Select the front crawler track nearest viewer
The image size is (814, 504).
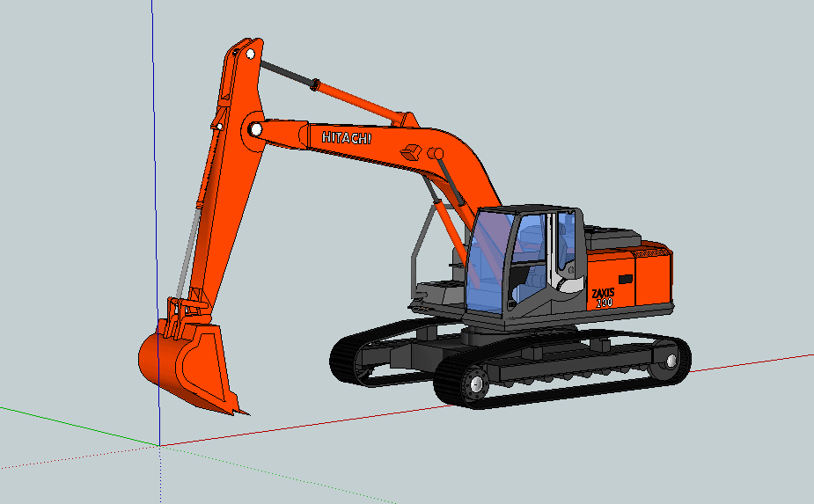pos(562,370)
